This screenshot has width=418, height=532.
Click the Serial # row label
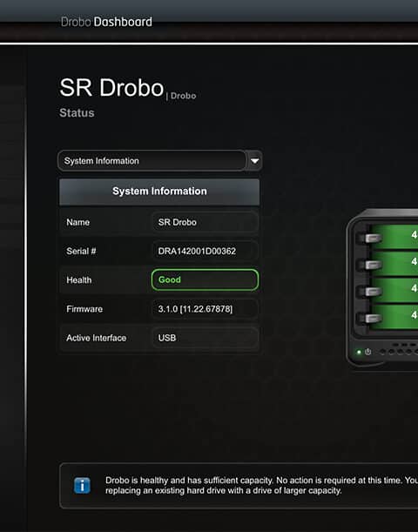81,251
